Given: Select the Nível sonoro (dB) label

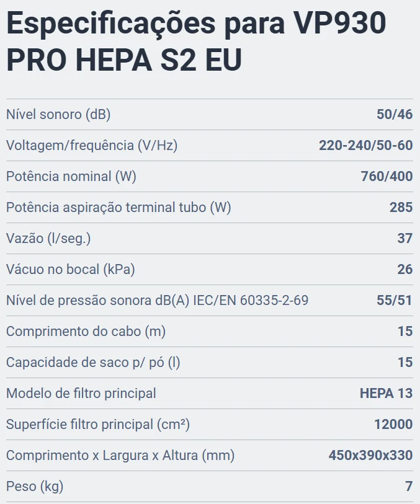Looking at the screenshot, I should (x=58, y=115).
